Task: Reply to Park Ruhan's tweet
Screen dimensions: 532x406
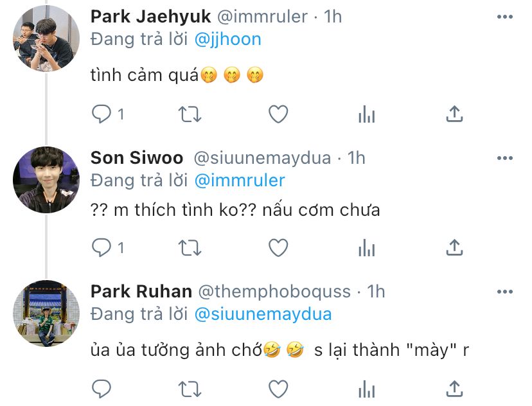Action: pyautogui.click(x=102, y=388)
